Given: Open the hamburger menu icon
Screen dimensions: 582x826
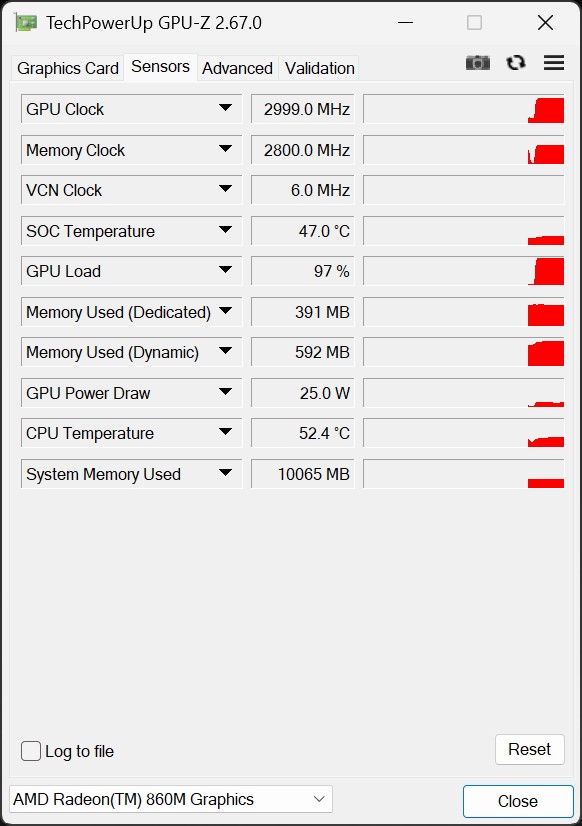Looking at the screenshot, I should point(554,63).
